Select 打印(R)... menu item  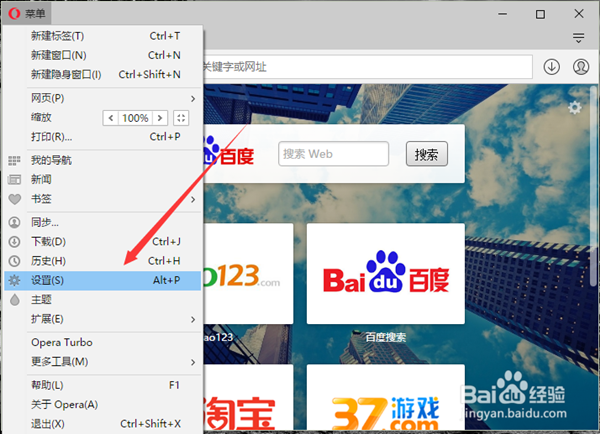click(103, 137)
